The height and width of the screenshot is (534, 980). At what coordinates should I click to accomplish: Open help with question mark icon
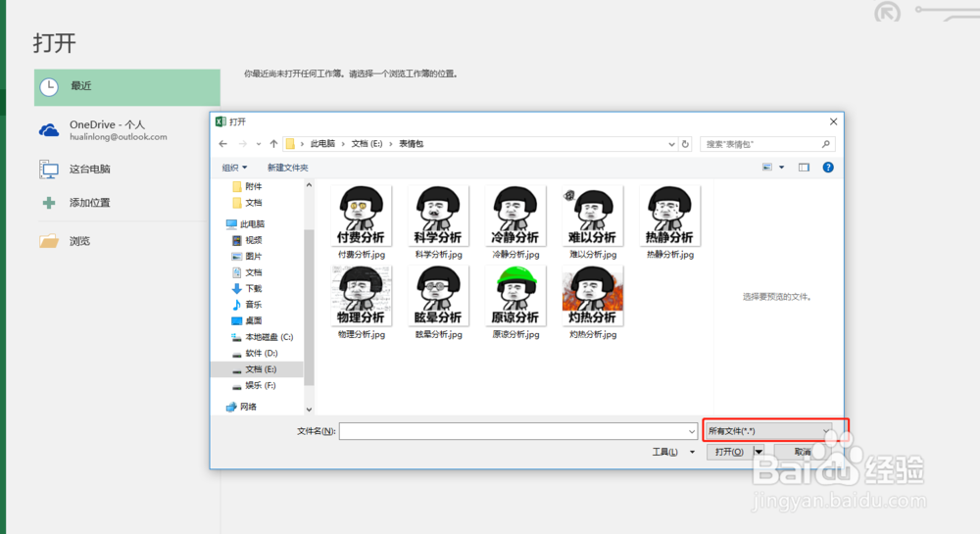point(828,168)
